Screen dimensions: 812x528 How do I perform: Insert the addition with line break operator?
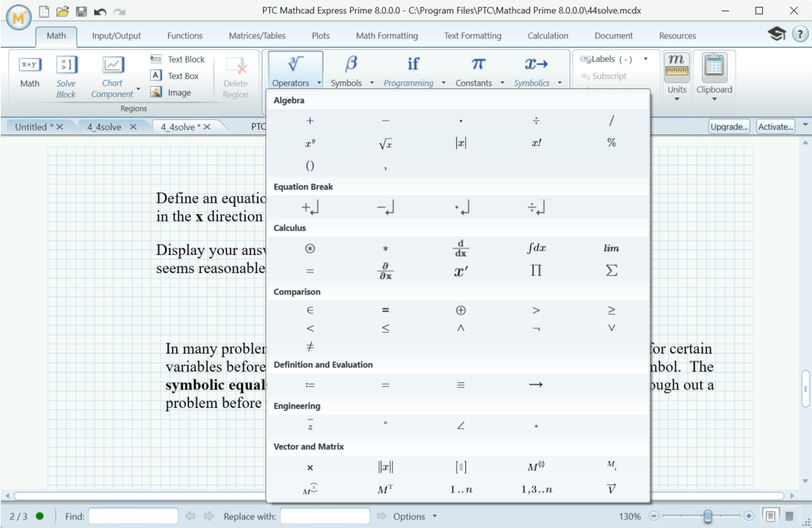[x=310, y=207]
